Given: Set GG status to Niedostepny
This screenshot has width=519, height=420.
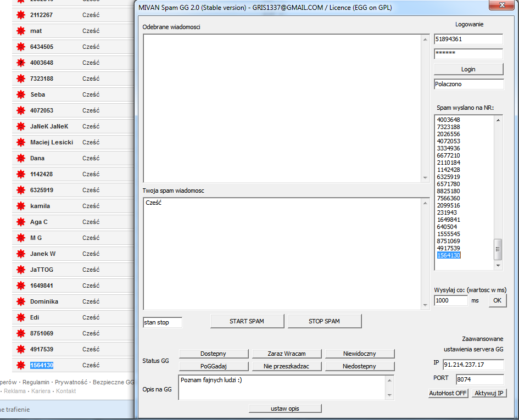Looking at the screenshot, I should pos(360,366).
